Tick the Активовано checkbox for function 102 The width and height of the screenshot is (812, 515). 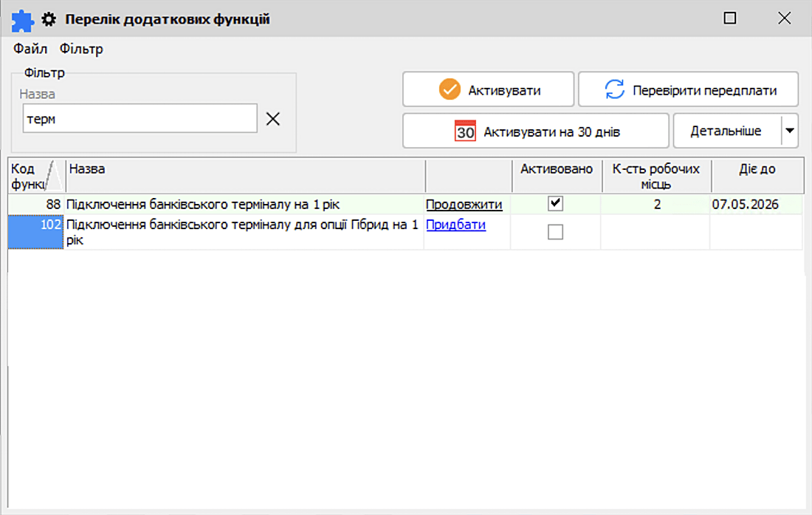tap(555, 232)
